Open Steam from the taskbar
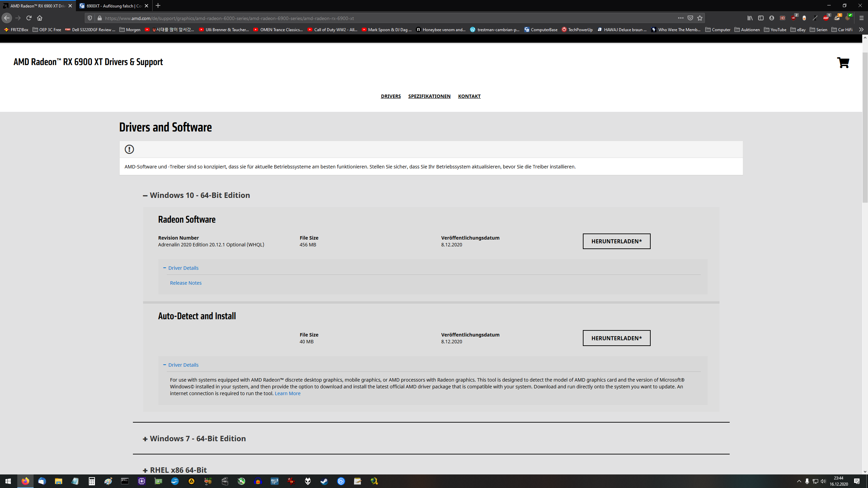 click(324, 481)
